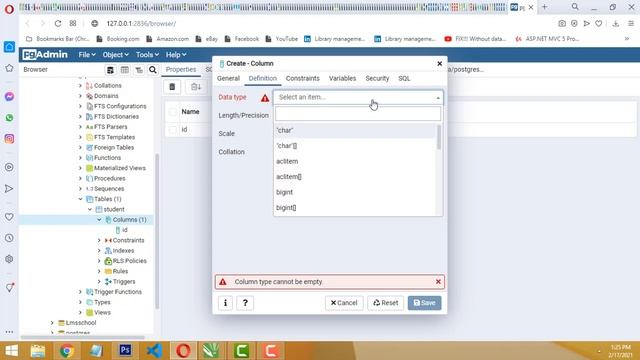Viewport: 640px width, 360px height.
Task: Open Visual Studio Code from the taskbar
Action: coord(154,351)
